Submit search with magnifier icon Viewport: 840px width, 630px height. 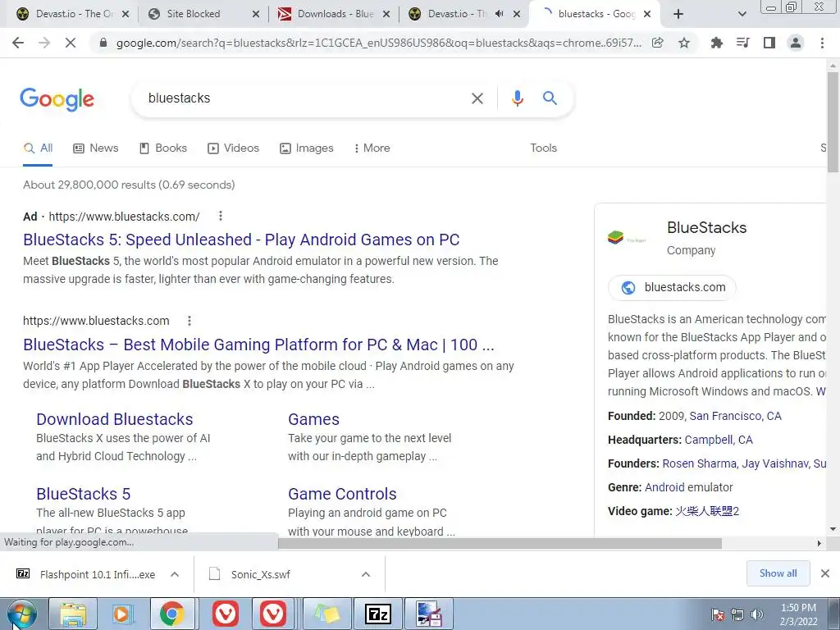click(550, 98)
